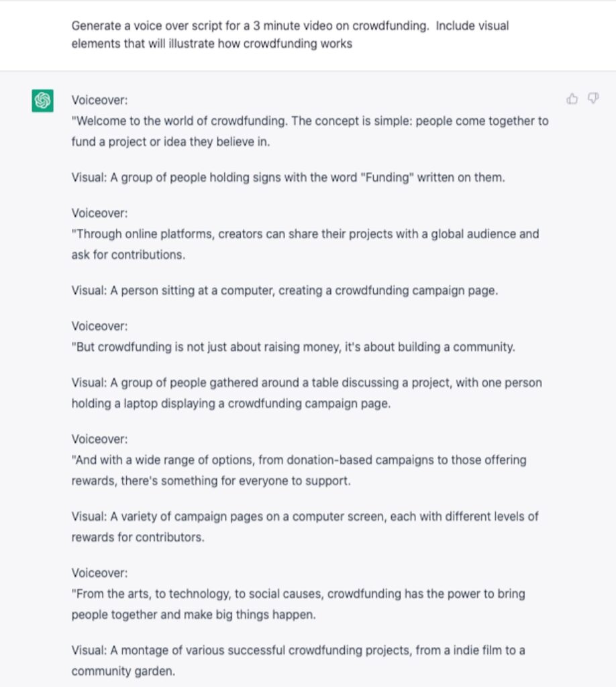Click the "Voiceover:" label above "From the arts"
The height and width of the screenshot is (687, 616).
(99, 573)
